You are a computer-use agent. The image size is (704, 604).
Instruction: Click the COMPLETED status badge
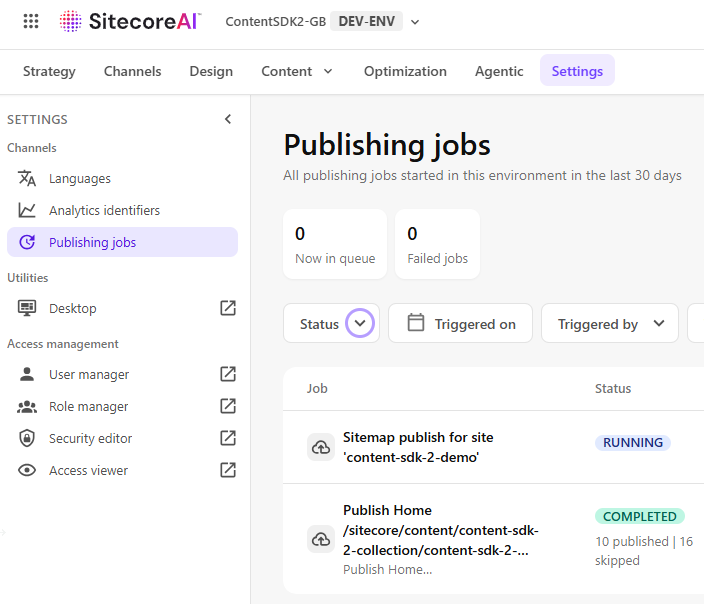[x=639, y=516]
